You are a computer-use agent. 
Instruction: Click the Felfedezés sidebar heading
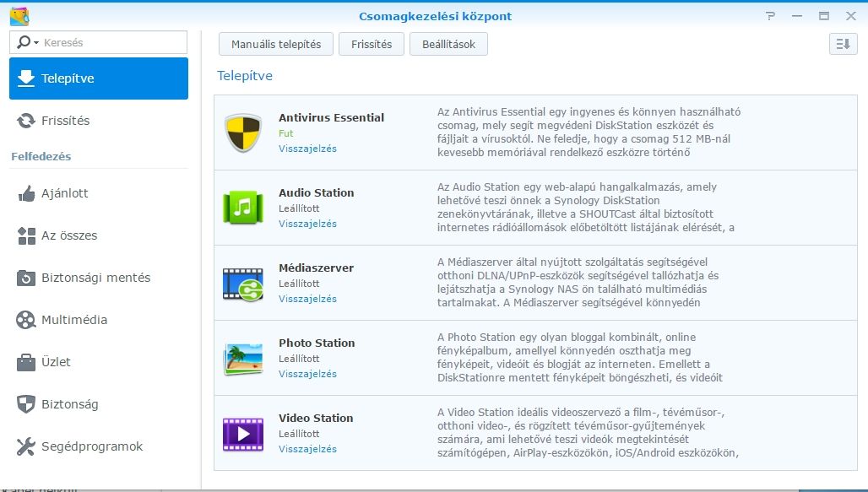[41, 157]
